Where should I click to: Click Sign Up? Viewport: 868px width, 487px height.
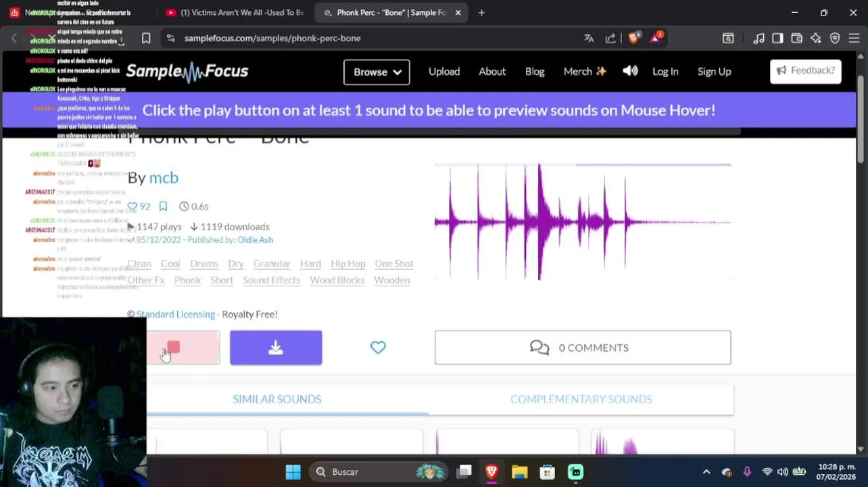click(714, 71)
